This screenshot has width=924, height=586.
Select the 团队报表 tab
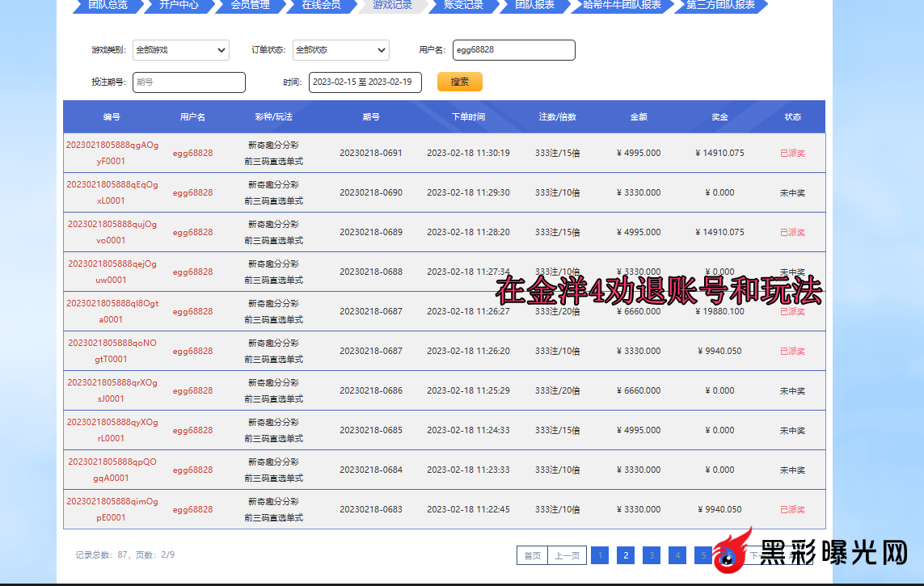tap(534, 5)
